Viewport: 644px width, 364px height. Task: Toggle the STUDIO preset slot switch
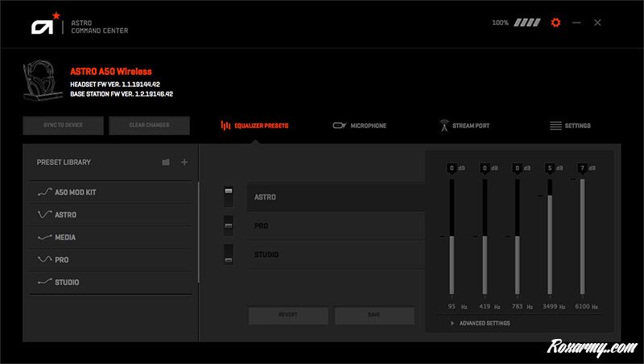pyautogui.click(x=228, y=255)
